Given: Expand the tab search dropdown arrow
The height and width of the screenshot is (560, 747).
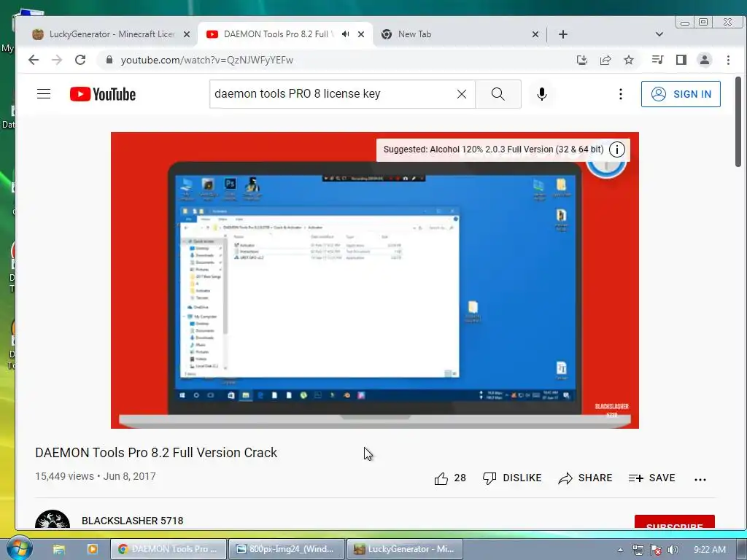Looking at the screenshot, I should tap(659, 34).
